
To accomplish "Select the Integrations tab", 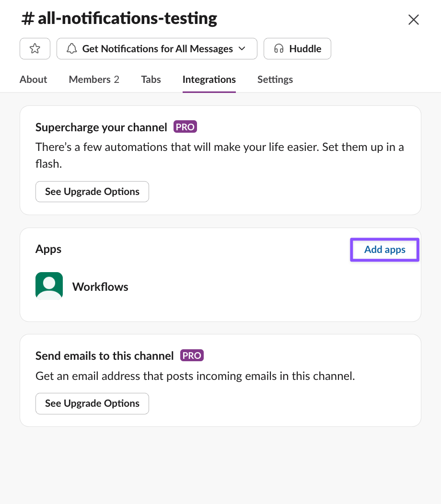I will pos(209,80).
